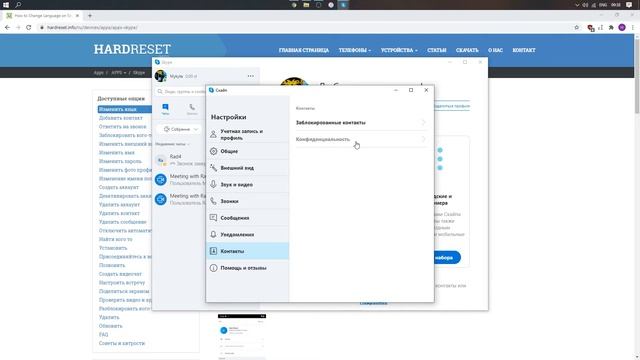640x360 pixels.
Task: Click Create account link in website sidebar
Action: tap(118, 187)
